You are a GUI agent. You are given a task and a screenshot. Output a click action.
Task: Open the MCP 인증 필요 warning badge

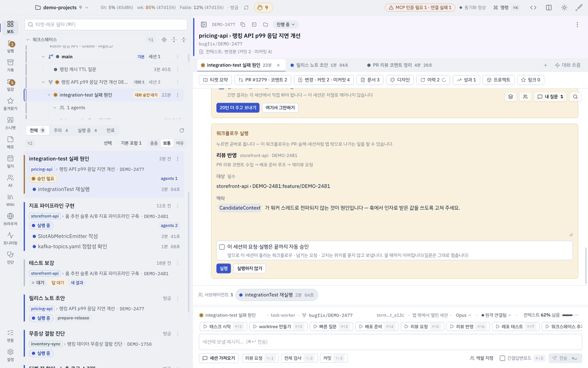420,7
